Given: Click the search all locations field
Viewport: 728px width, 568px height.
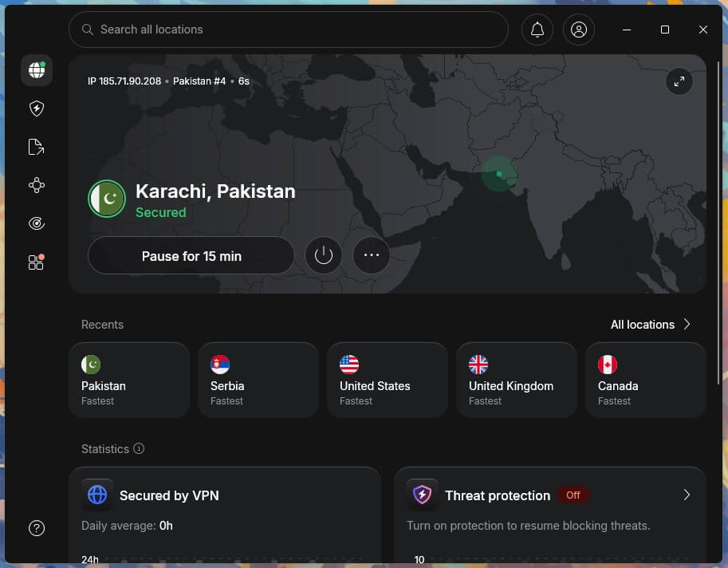Looking at the screenshot, I should pyautogui.click(x=289, y=30).
